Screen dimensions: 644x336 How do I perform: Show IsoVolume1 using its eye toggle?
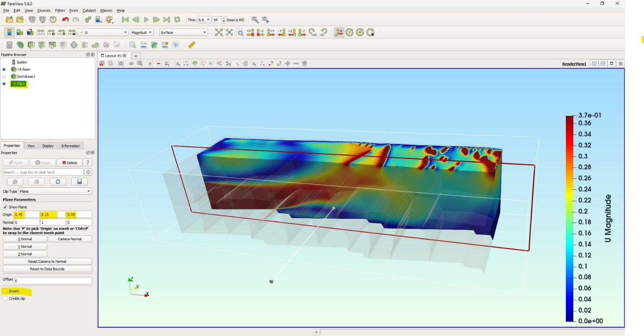[4, 76]
